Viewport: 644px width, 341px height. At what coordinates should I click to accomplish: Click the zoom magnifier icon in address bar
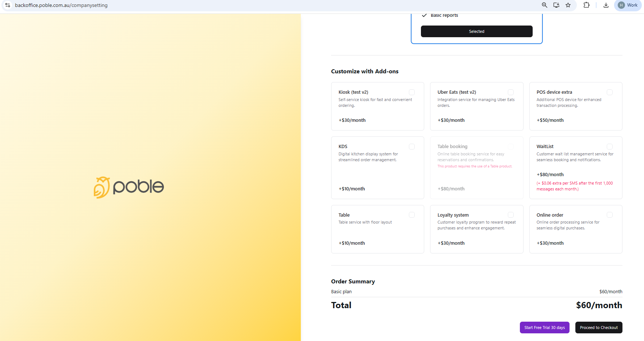(544, 5)
